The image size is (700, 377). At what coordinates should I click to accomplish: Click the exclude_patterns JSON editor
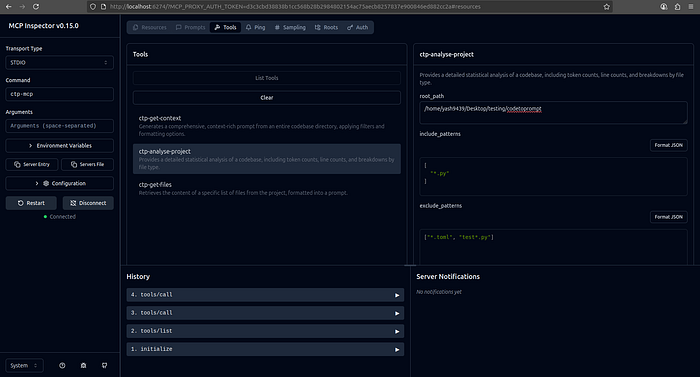[x=553, y=247]
